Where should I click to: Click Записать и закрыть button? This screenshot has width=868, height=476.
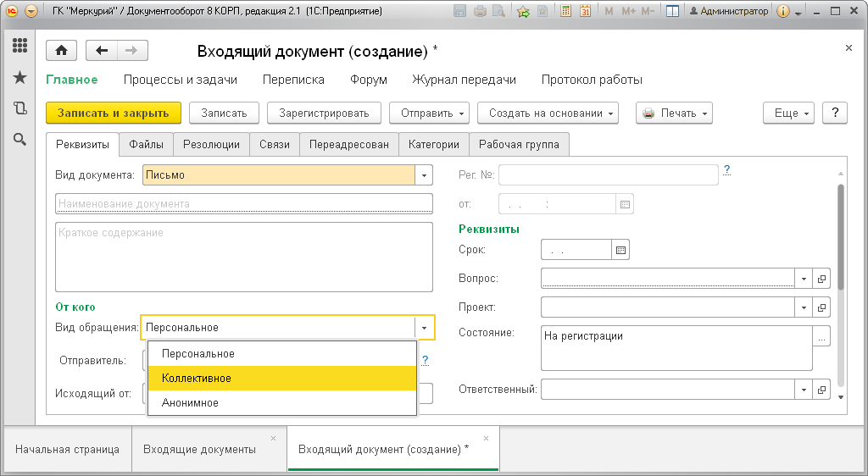114,113
